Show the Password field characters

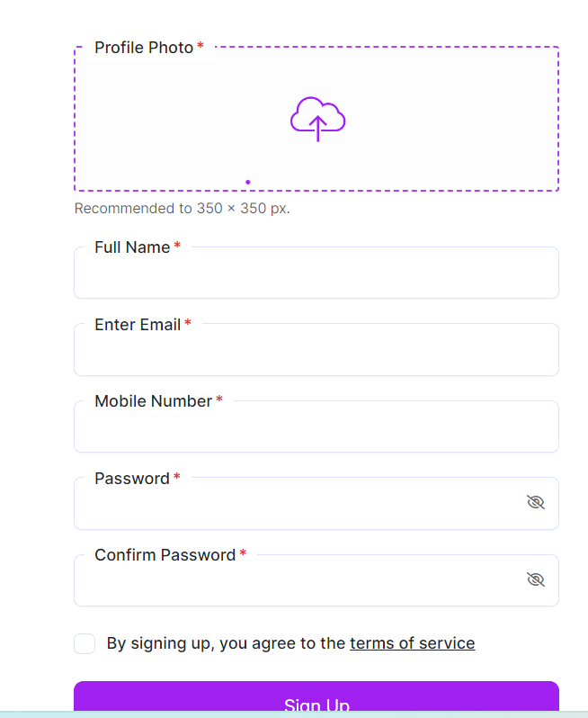click(x=535, y=502)
